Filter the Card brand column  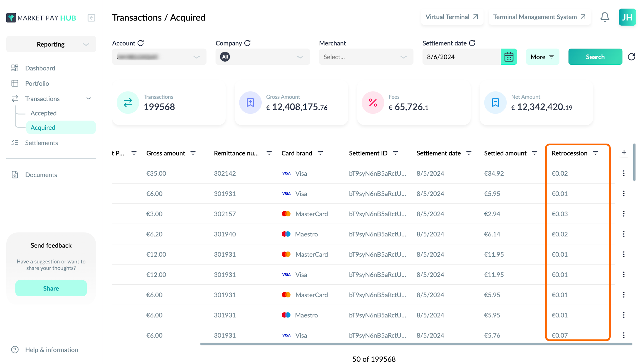[320, 153]
